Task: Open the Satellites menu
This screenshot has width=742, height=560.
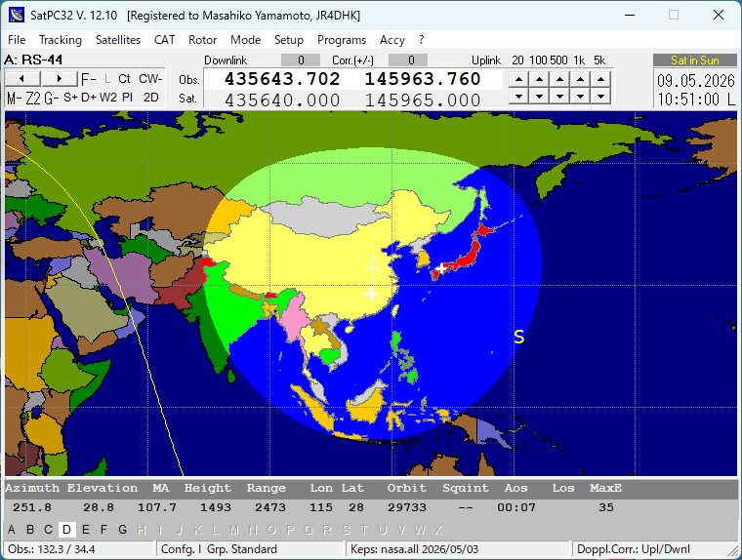Action: [x=118, y=40]
